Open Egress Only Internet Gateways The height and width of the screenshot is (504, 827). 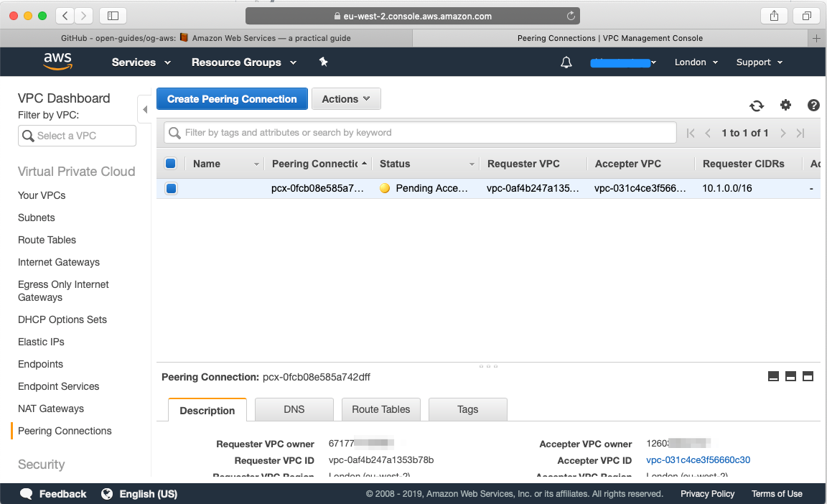[63, 291]
